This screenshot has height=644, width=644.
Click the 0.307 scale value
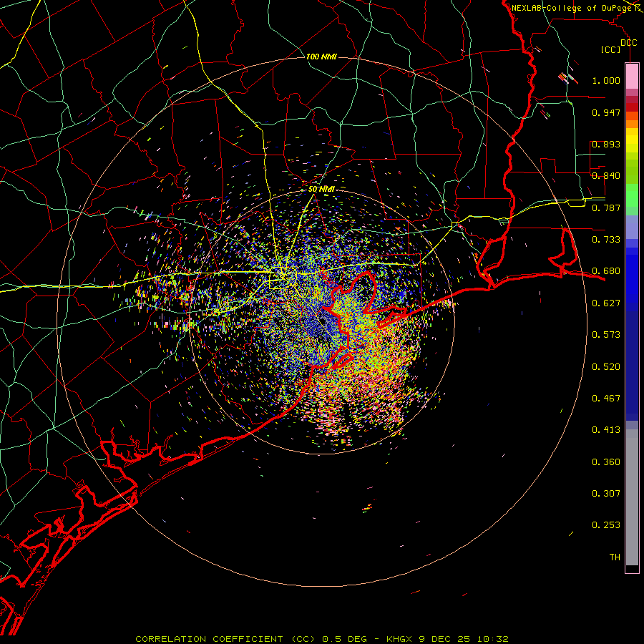(x=606, y=494)
